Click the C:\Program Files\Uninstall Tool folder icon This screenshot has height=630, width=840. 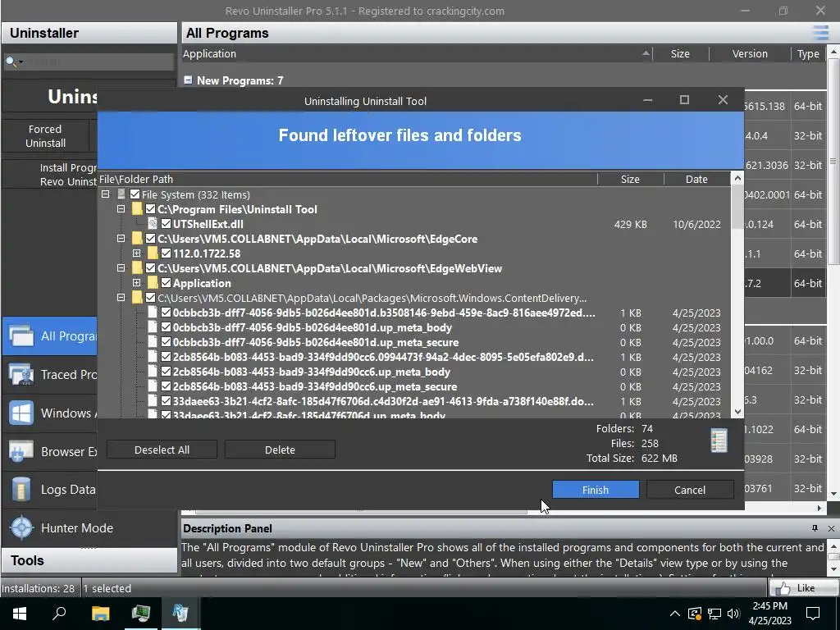pos(137,209)
